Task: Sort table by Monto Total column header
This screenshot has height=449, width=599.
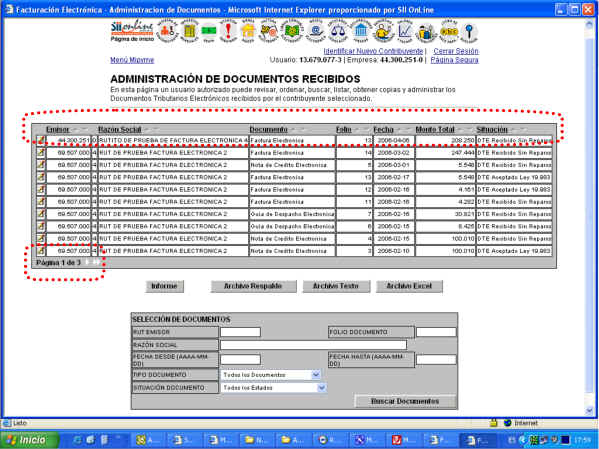Action: pos(435,130)
